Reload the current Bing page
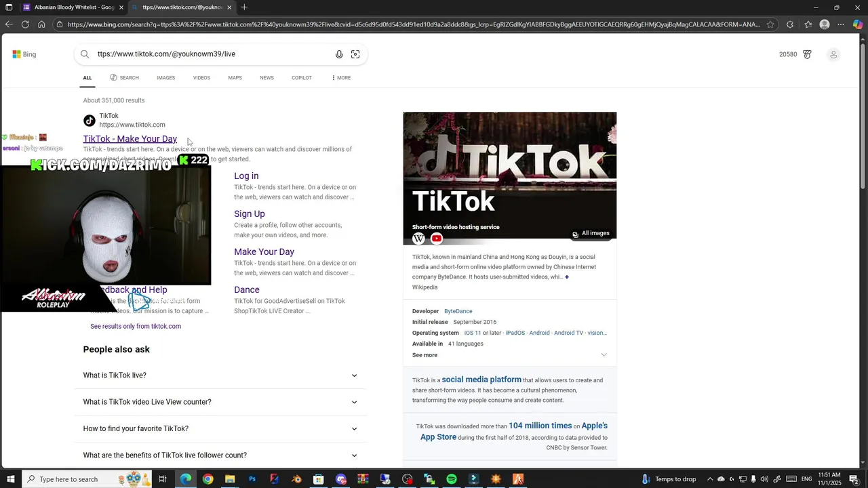The width and height of the screenshot is (868, 488). pyautogui.click(x=25, y=24)
